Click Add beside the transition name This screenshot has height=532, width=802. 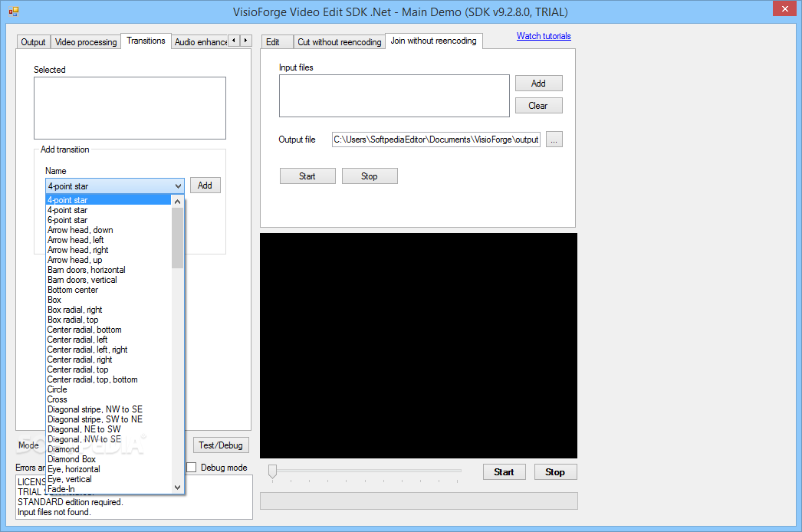tap(205, 186)
